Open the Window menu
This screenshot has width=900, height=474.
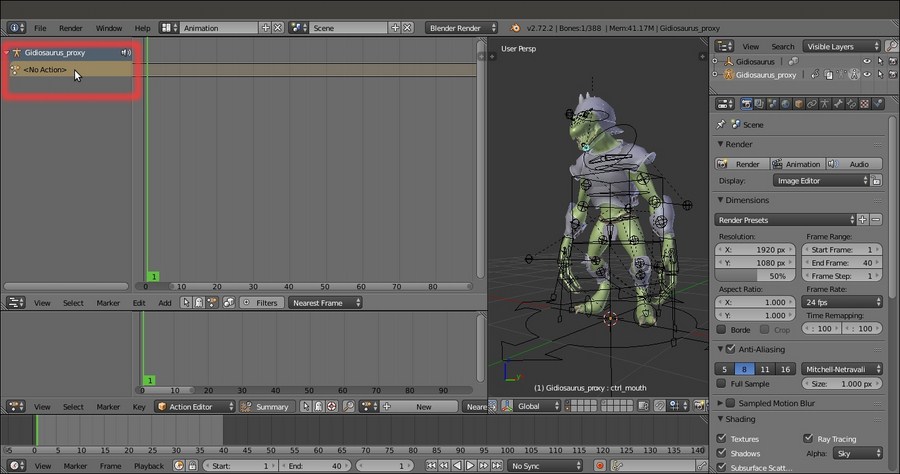tap(108, 28)
